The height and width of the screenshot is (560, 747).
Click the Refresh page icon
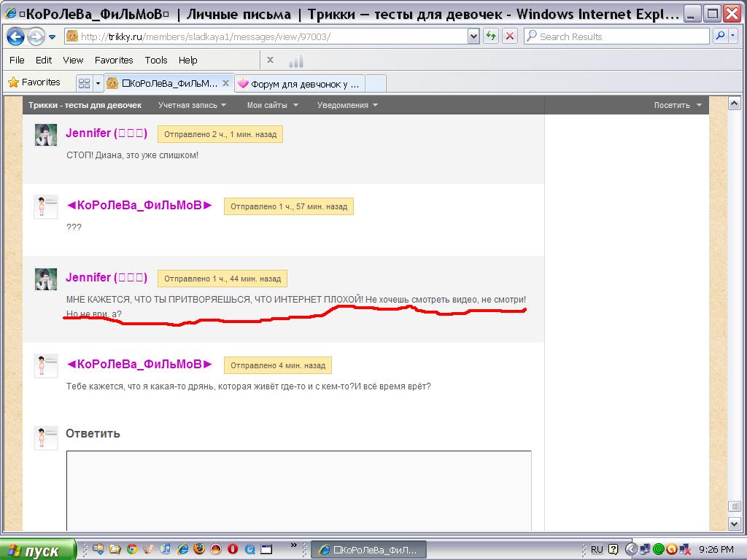pyautogui.click(x=491, y=36)
